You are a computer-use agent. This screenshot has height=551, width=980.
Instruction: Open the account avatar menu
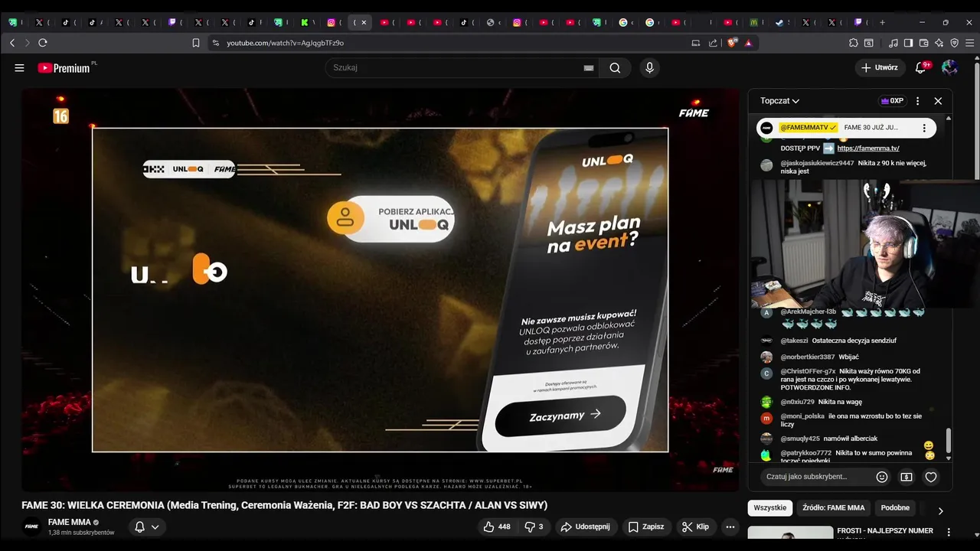coord(949,67)
